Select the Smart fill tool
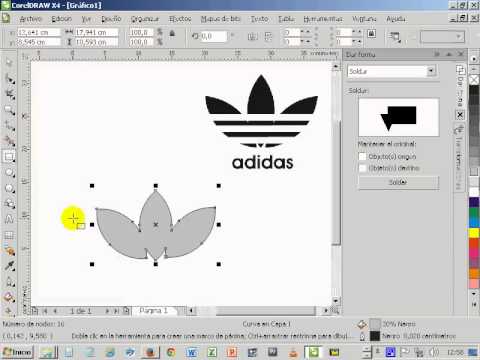Screen dimensions: 480x360 click(x=9, y=141)
